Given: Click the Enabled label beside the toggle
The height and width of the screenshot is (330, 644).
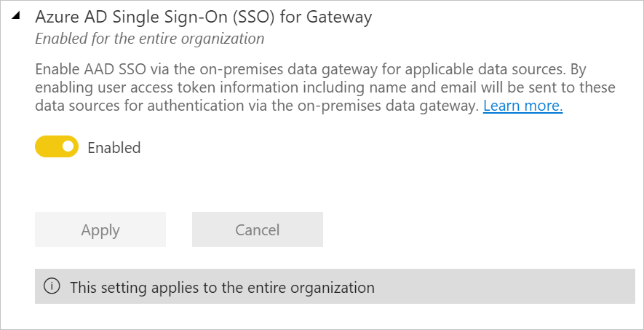Looking at the screenshot, I should [114, 147].
